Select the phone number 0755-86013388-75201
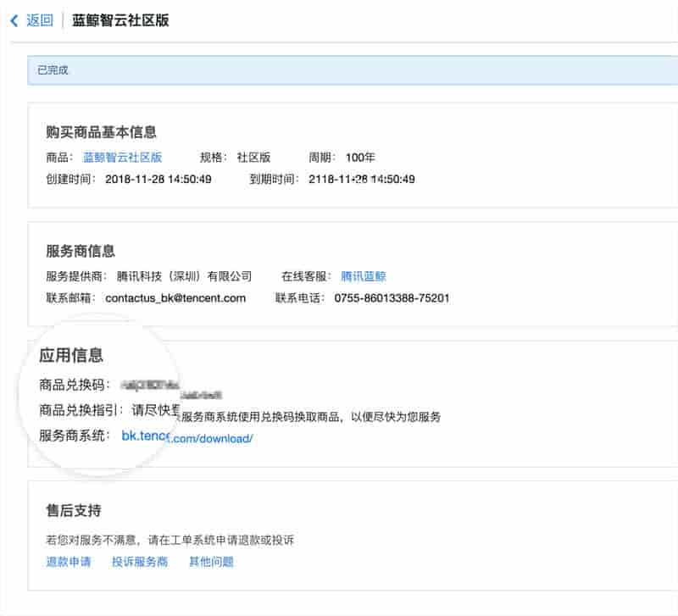 click(392, 298)
